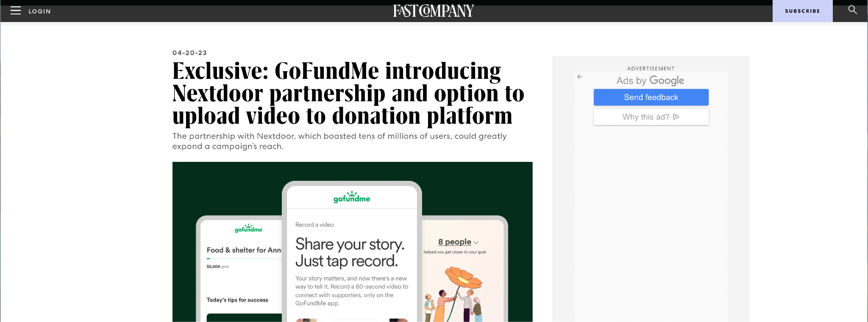Click the Record a video label
This screenshot has width=868, height=322.
click(314, 225)
